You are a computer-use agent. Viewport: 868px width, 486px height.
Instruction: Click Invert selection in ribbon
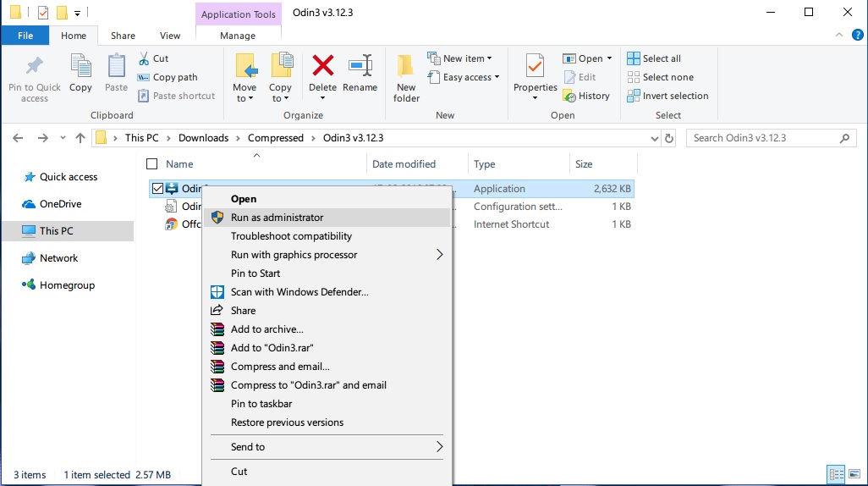[667, 96]
